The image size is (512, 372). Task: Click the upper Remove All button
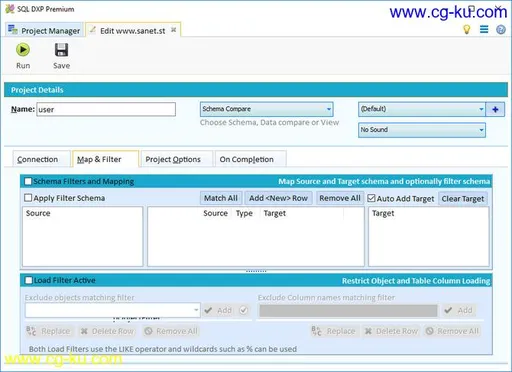tap(340, 198)
